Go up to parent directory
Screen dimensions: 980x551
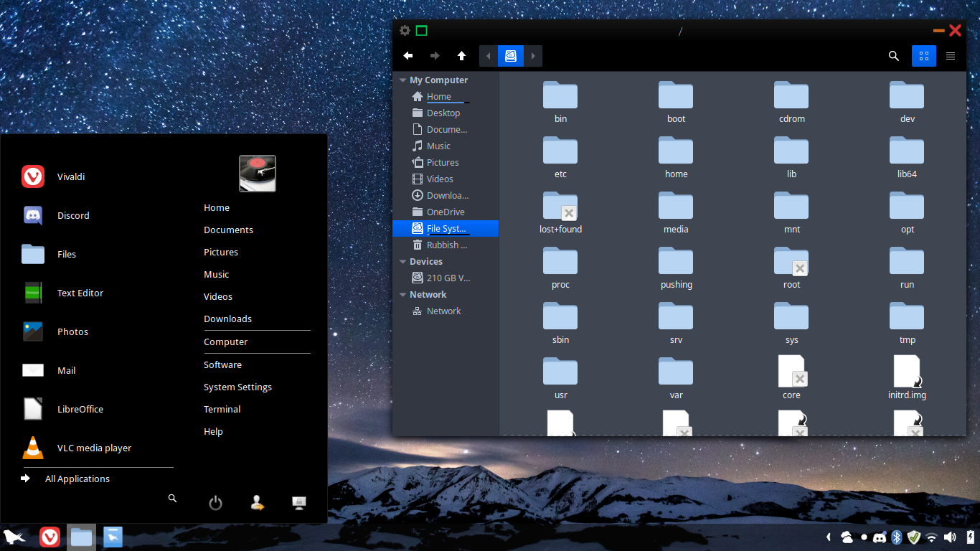coord(461,56)
